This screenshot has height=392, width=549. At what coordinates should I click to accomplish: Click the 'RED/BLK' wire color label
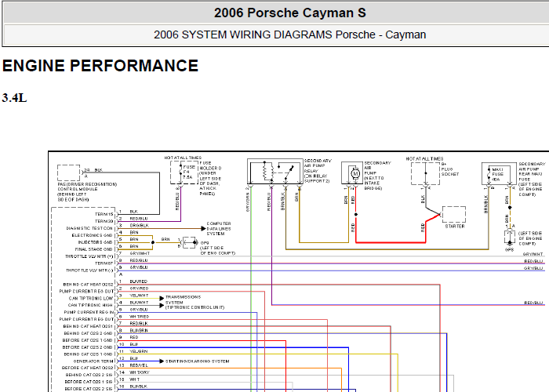coord(139,323)
